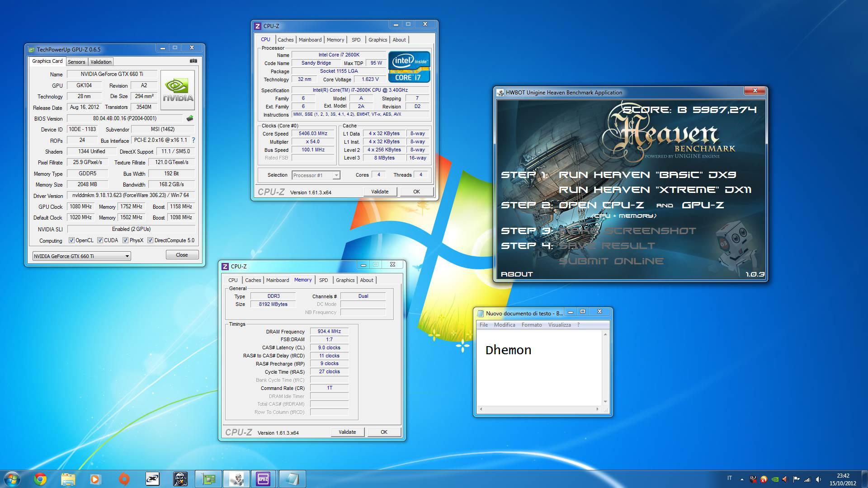Viewport: 868px width, 488px height.
Task: Switch to the Sensors tab in GPU-Z
Action: click(76, 62)
